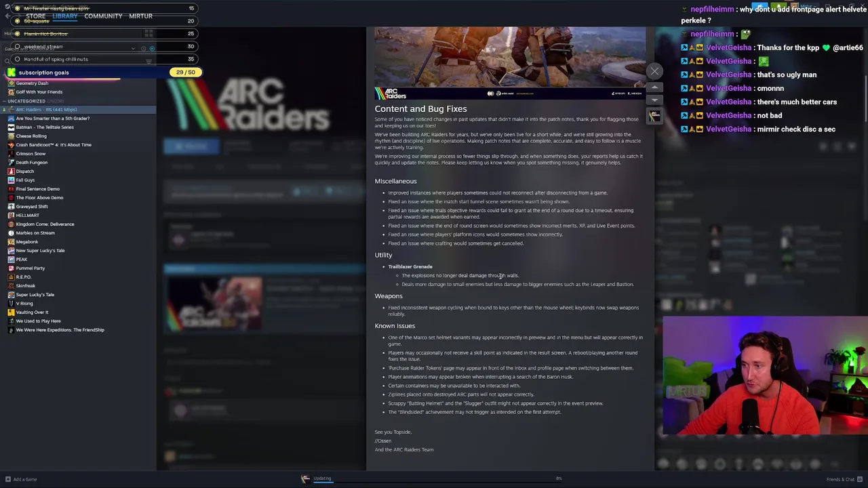
Task: Click the down arrow beside the patch notes
Action: [654, 100]
